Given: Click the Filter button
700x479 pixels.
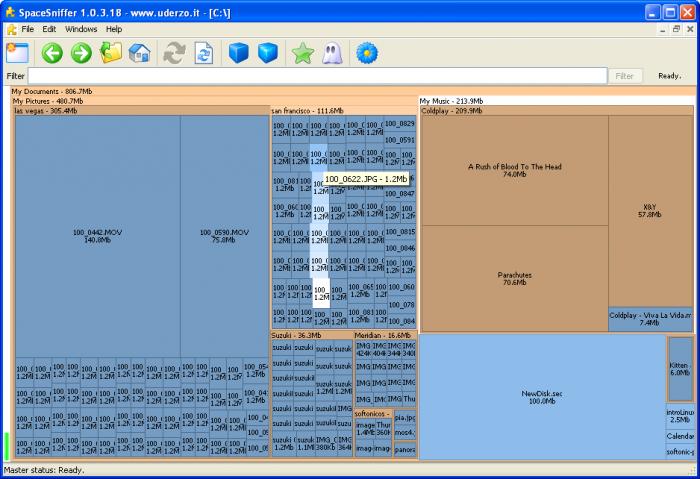Looking at the screenshot, I should coord(624,76).
